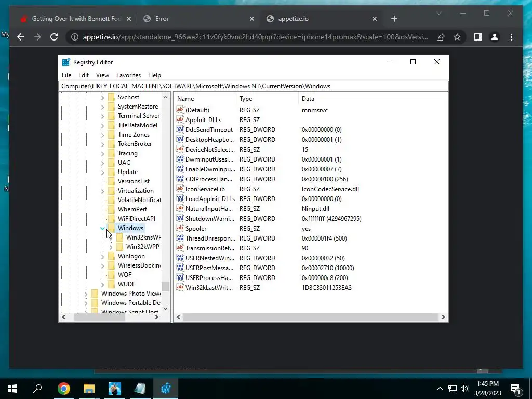
Task: Select the Tracing key
Action: pyautogui.click(x=128, y=153)
